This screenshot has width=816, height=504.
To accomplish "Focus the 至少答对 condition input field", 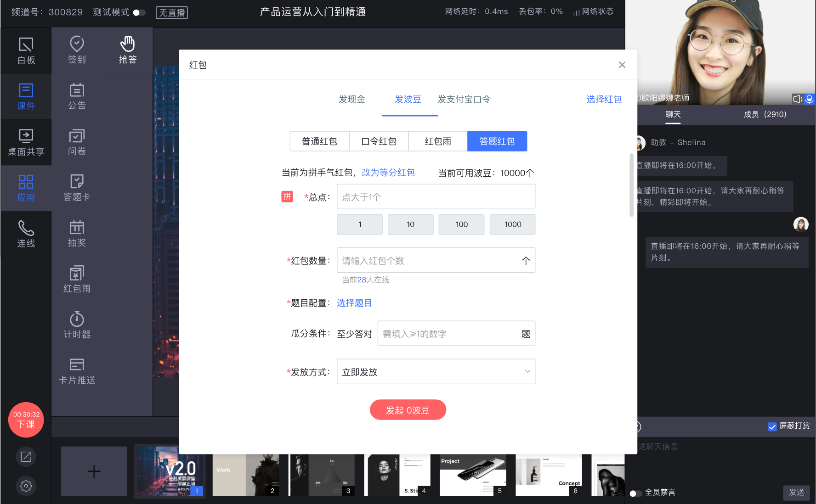I will click(x=456, y=334).
